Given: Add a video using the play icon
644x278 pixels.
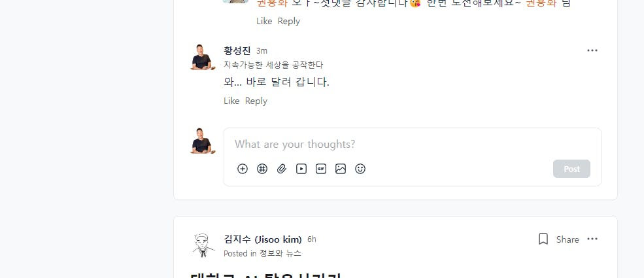Looking at the screenshot, I should 301,169.
